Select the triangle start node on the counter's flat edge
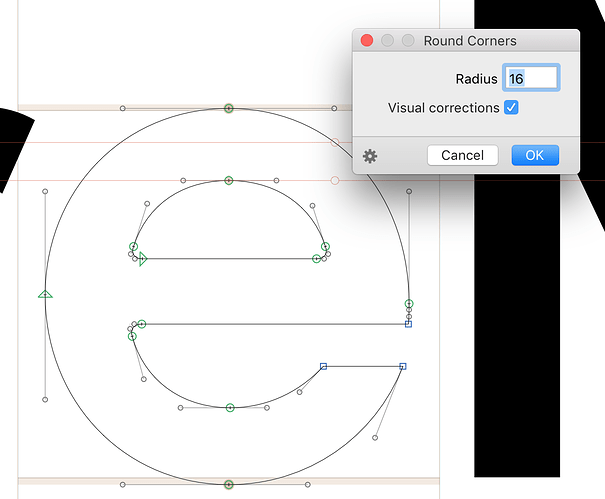605x499 pixels. (x=143, y=259)
